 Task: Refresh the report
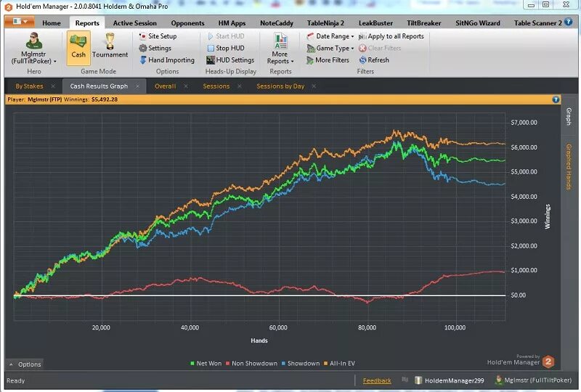[374, 60]
